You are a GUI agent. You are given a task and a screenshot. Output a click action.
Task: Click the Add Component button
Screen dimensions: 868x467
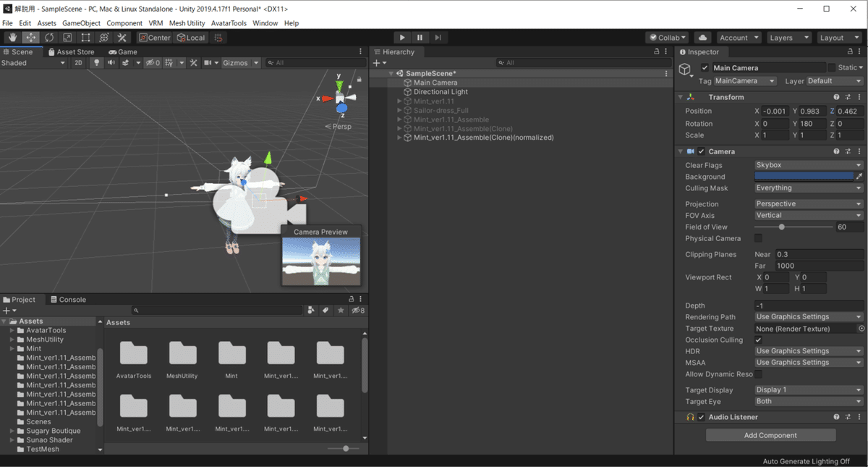coord(770,436)
